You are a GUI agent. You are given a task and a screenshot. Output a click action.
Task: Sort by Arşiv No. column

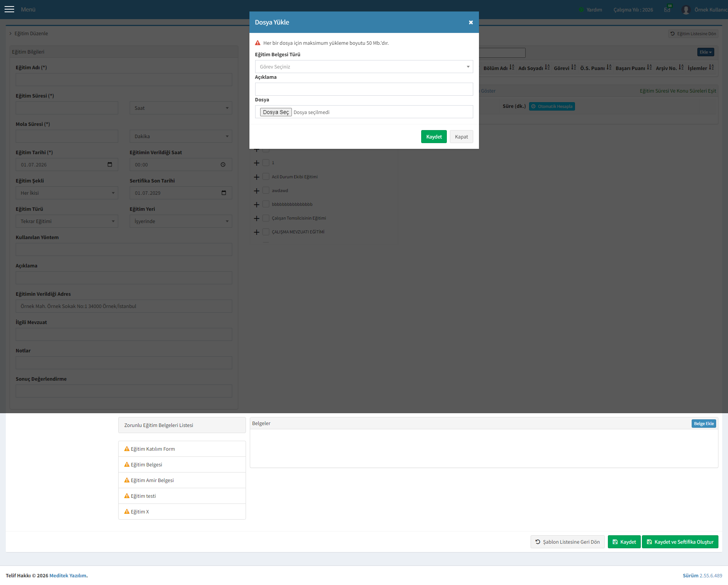[x=681, y=67]
